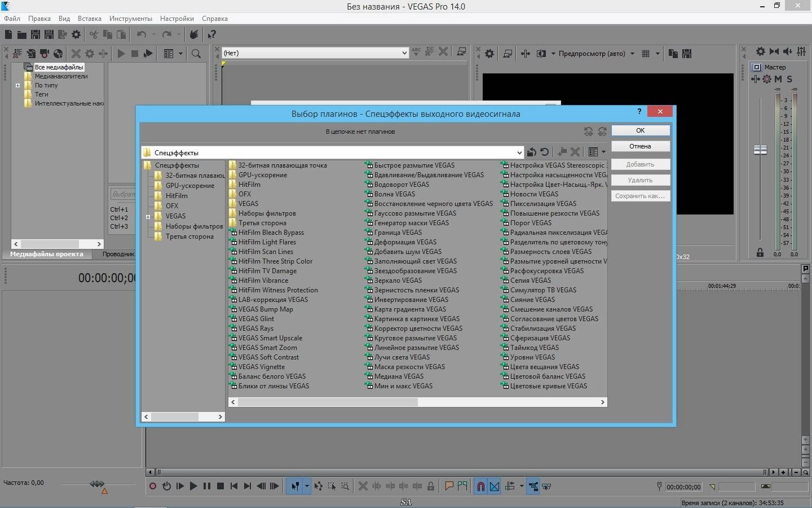Click Удалить button in dialog

click(641, 180)
